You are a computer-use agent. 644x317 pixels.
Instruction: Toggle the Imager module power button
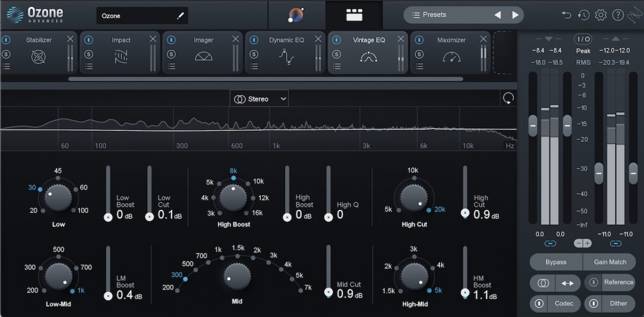point(171,40)
